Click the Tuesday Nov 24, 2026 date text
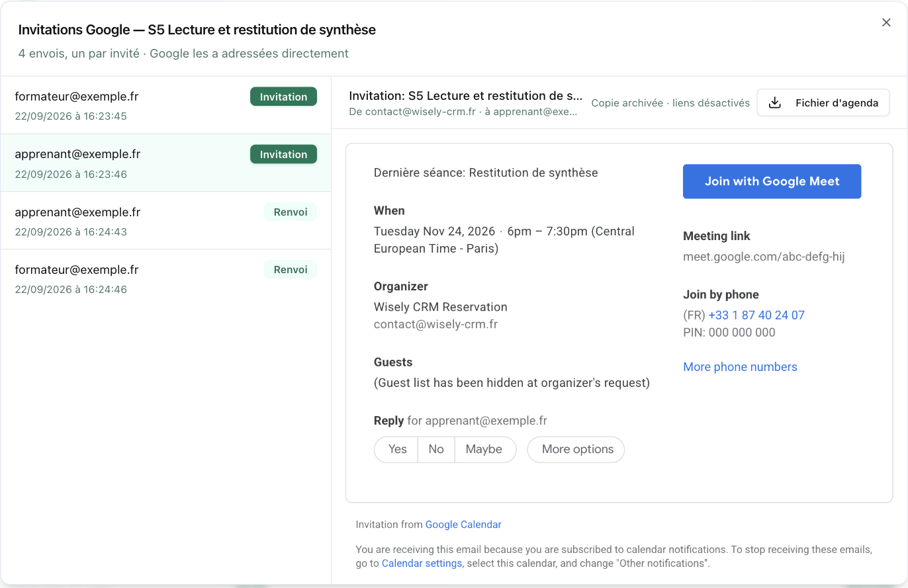Image resolution: width=908 pixels, height=588 pixels. point(435,231)
